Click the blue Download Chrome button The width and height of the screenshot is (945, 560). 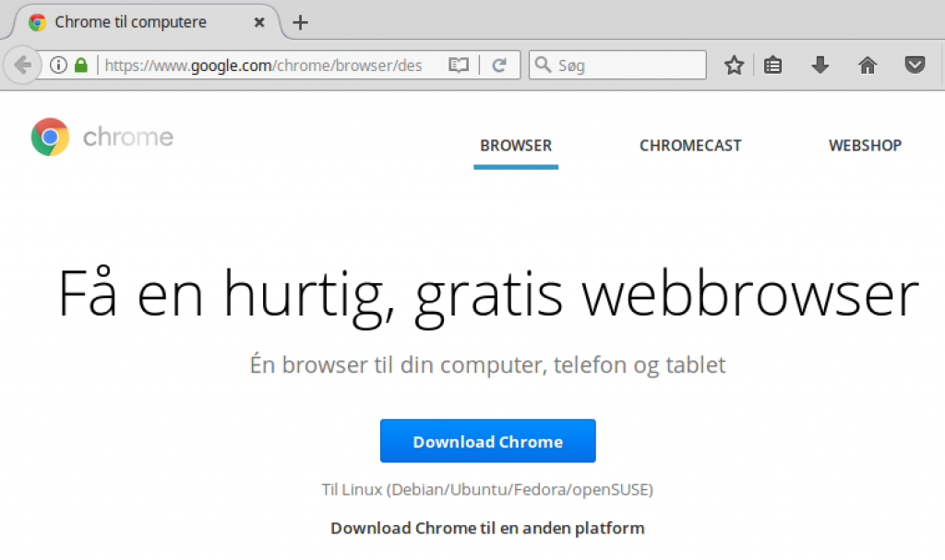(487, 441)
